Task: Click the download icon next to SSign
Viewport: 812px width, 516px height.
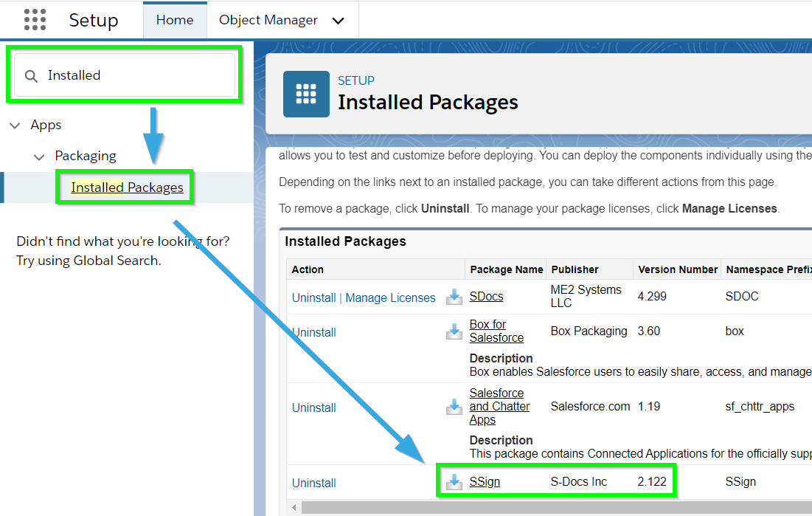Action: [x=454, y=482]
